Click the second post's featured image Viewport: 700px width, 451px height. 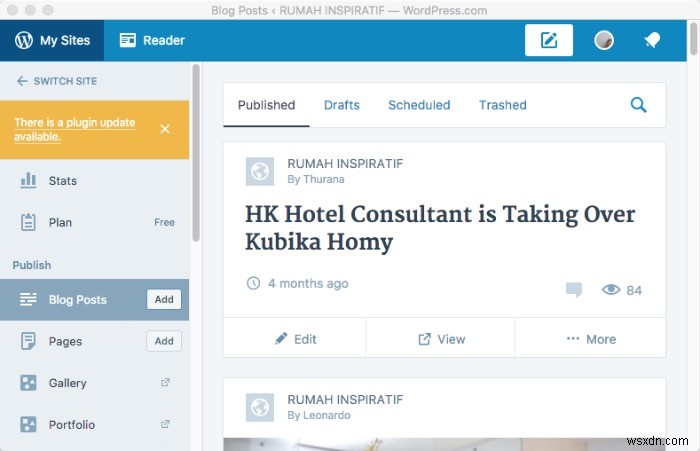pos(444,444)
